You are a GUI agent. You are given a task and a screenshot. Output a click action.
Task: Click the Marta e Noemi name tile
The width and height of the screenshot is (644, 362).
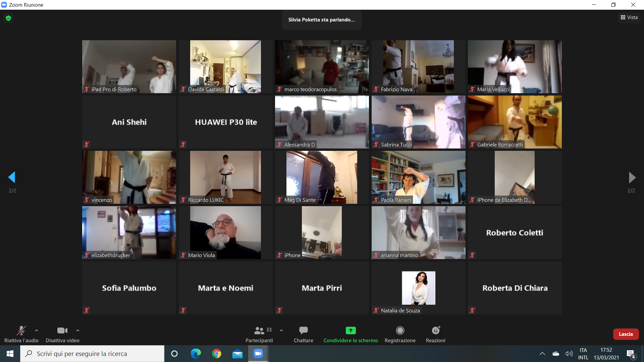[x=225, y=288]
